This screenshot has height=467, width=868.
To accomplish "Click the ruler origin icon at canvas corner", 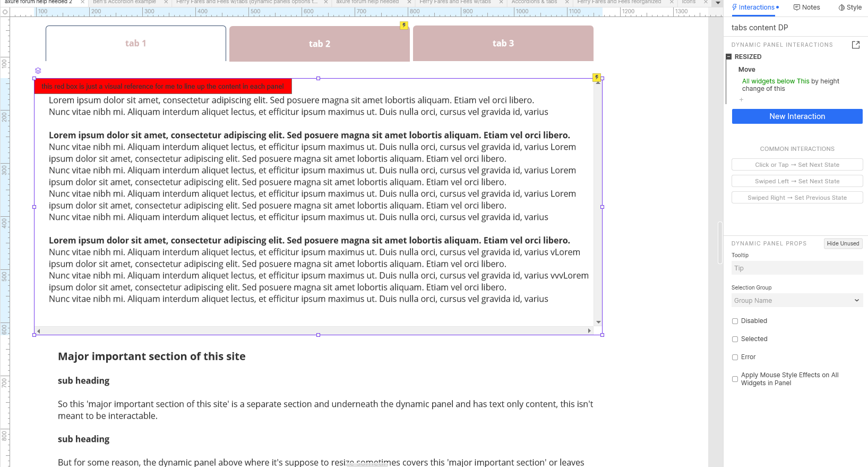I will (5, 12).
